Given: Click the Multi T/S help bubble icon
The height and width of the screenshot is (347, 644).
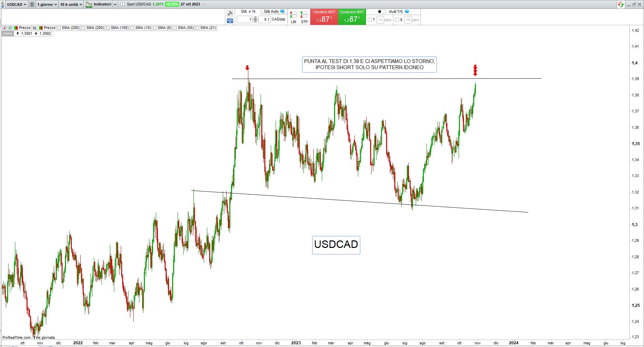Looking at the screenshot, I should click(x=407, y=12).
